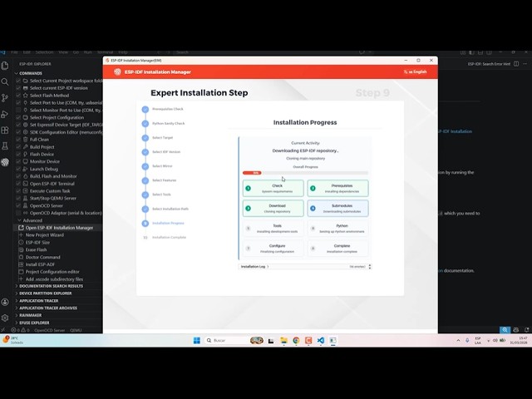Image resolution: width=532 pixels, height=399 pixels.
Task: Open the weather widget on taskbar
Action: [13, 340]
